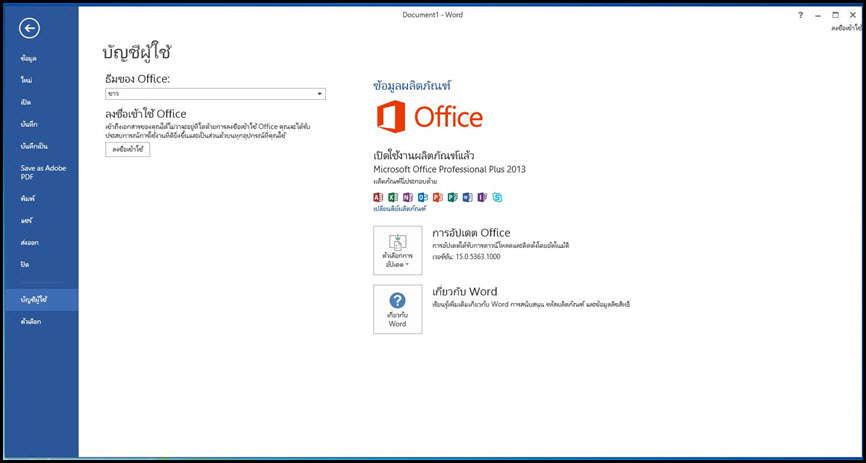Expand the Update Options (ตัวเลือกการอัปเดต) button
The image size is (866, 463).
point(398,250)
